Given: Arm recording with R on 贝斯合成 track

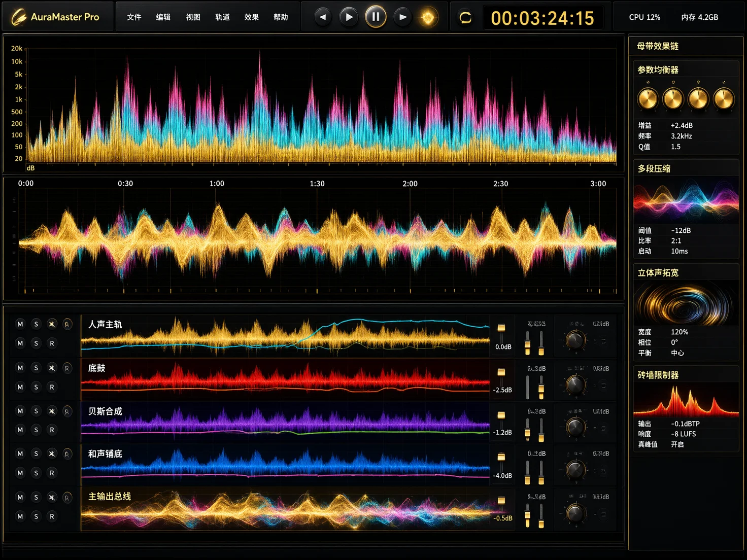Looking at the screenshot, I should 52,430.
